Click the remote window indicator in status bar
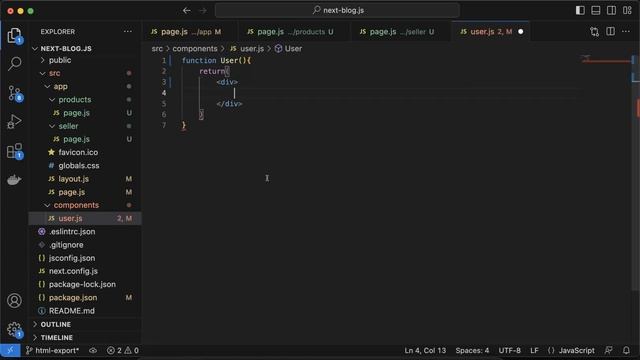This screenshot has height=360, width=640. (10, 350)
